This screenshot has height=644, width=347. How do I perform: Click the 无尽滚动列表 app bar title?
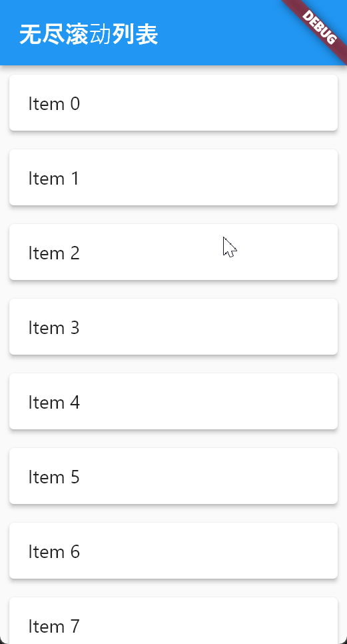pyautogui.click(x=89, y=35)
